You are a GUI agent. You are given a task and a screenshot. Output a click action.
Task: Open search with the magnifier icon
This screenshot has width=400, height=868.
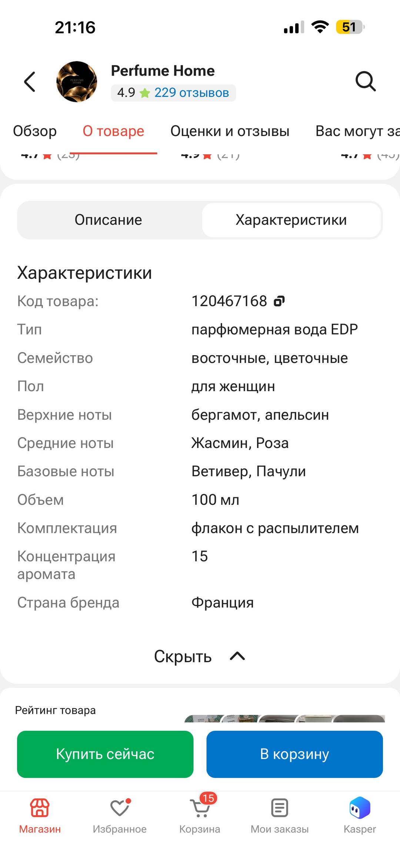366,81
